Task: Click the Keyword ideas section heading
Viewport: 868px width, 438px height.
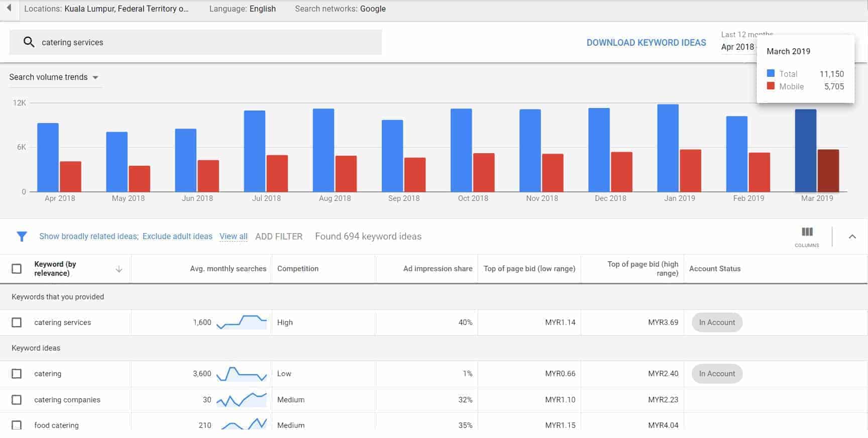Action: click(36, 348)
